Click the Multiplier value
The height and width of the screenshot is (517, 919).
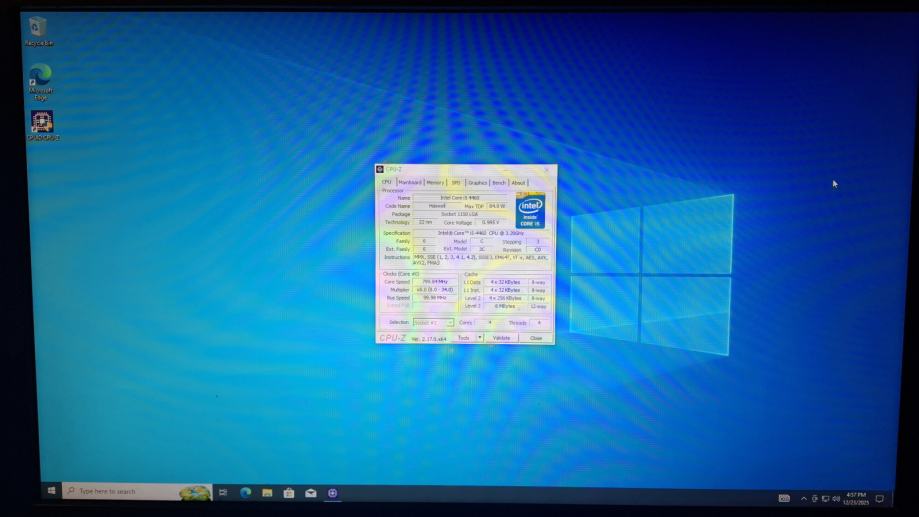(x=435, y=290)
